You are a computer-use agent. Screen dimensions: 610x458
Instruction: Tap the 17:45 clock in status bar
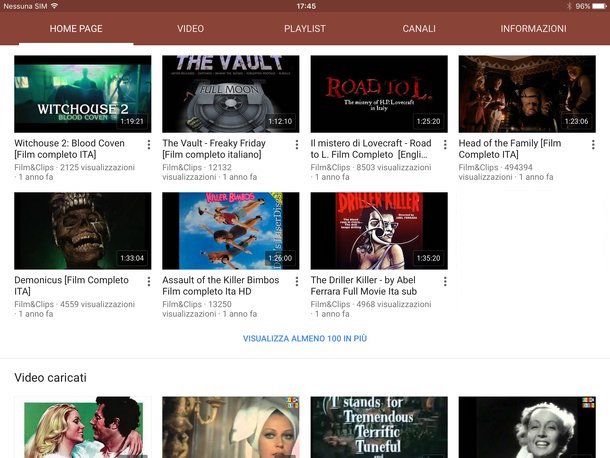tap(306, 6)
